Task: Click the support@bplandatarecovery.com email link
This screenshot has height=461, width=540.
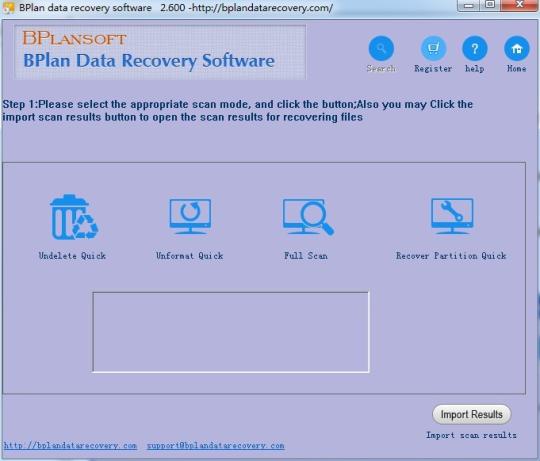Action: point(216,446)
